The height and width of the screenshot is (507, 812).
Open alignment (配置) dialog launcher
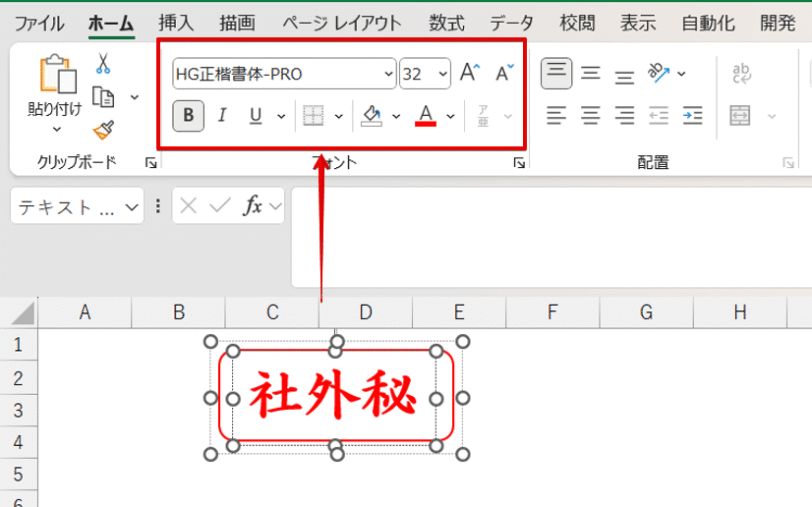point(788,163)
